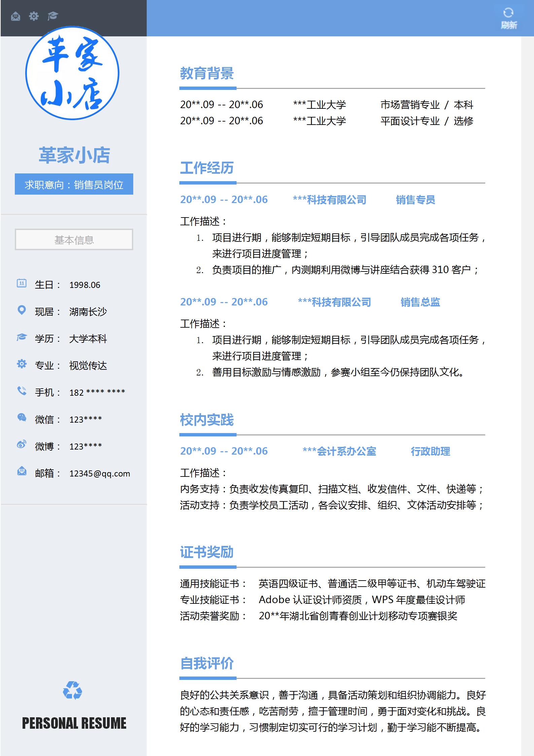Click 平面设计专业 / 选修 text
Viewport: 534px width, 756px height.
click(427, 121)
